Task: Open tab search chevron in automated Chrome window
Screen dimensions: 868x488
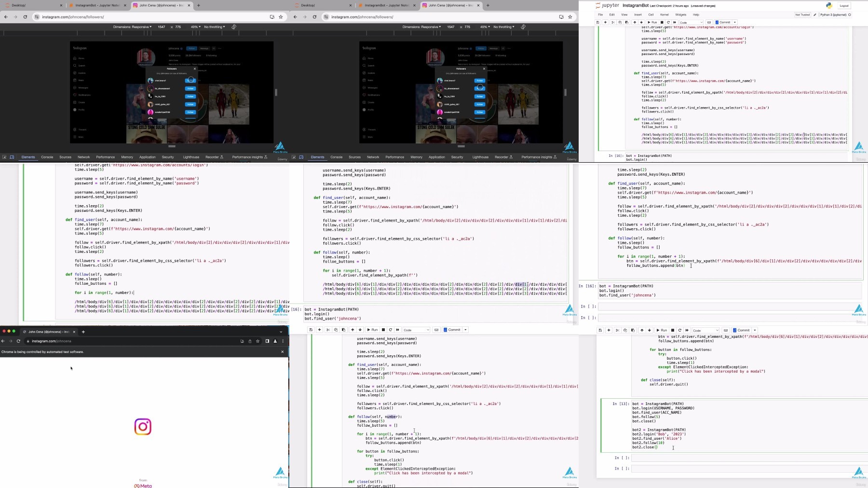Action: [281, 332]
